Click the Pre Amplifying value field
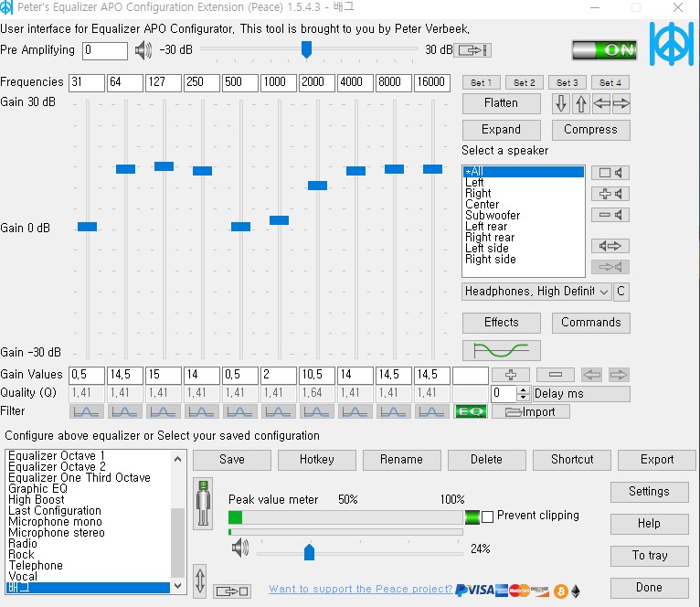The image size is (700, 607). click(x=105, y=50)
